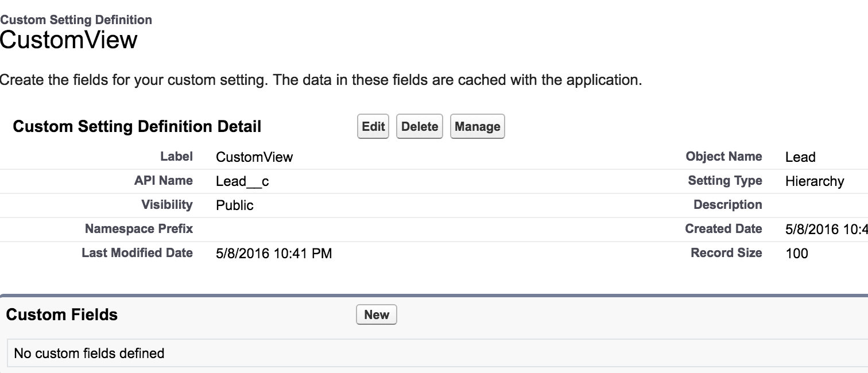This screenshot has height=373, width=868.
Task: Click the Created Date value
Action: (x=826, y=230)
